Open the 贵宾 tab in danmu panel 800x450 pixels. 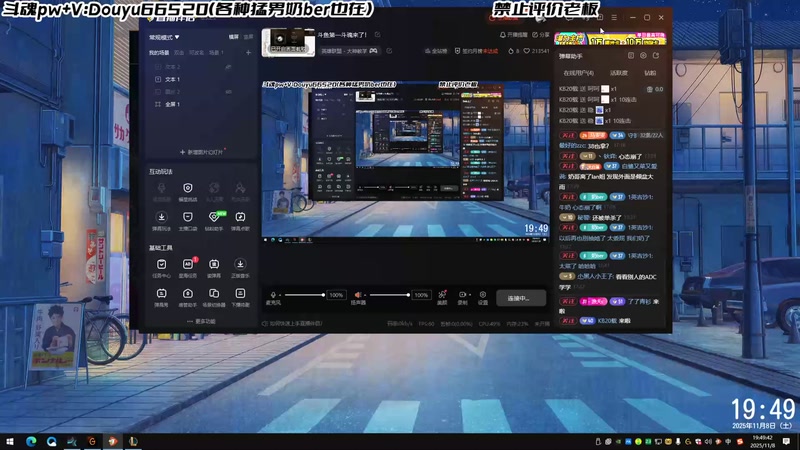(650, 73)
